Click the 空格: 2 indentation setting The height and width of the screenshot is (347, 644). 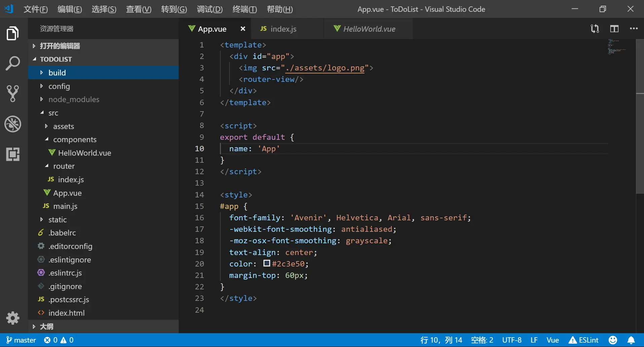[x=482, y=340]
